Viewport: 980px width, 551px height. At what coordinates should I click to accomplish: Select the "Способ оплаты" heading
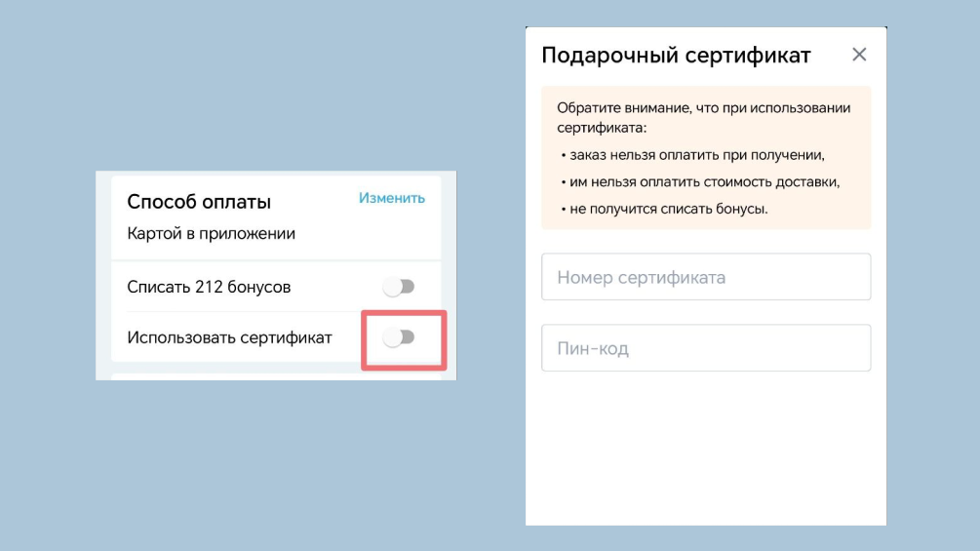[x=199, y=202]
